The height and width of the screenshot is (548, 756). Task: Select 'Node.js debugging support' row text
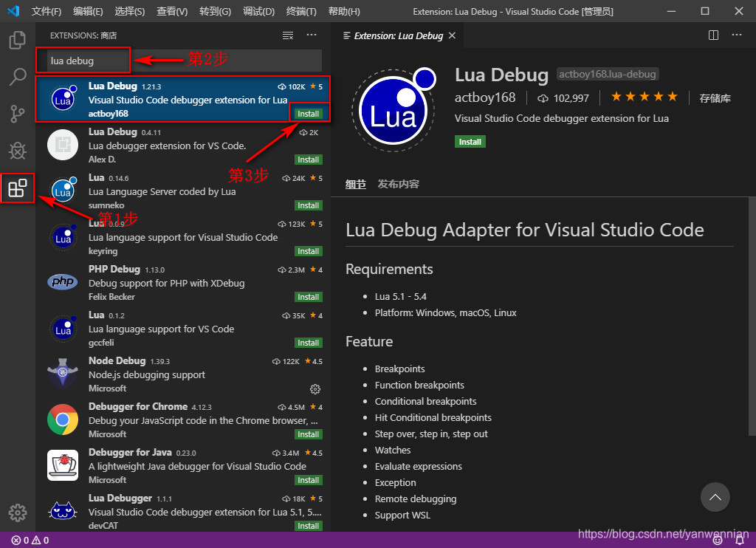pos(147,375)
